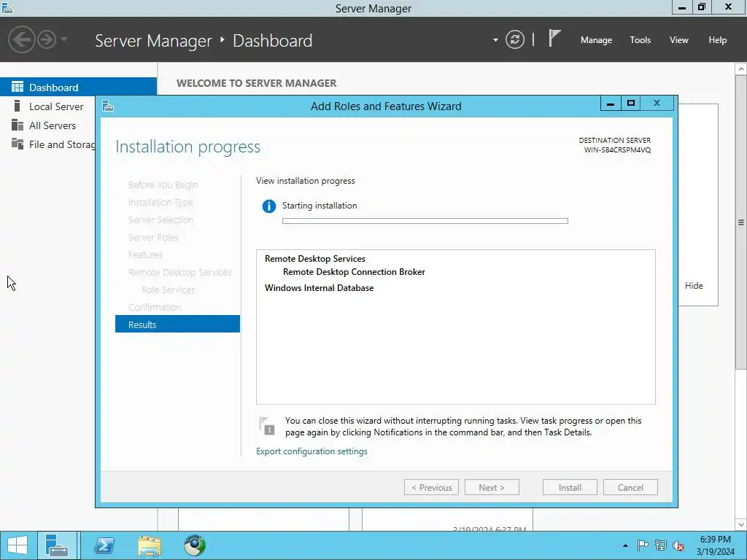Click the Previous button in wizard
Image resolution: width=747 pixels, height=560 pixels.
click(431, 488)
